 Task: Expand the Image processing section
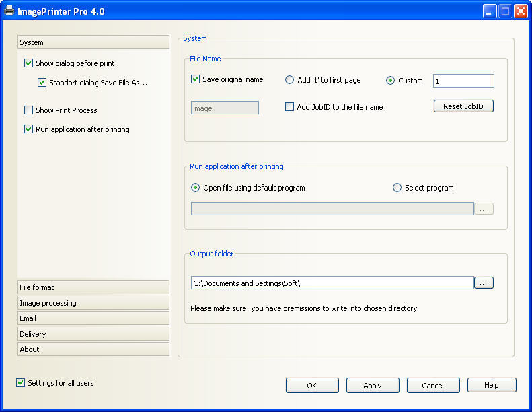93,303
